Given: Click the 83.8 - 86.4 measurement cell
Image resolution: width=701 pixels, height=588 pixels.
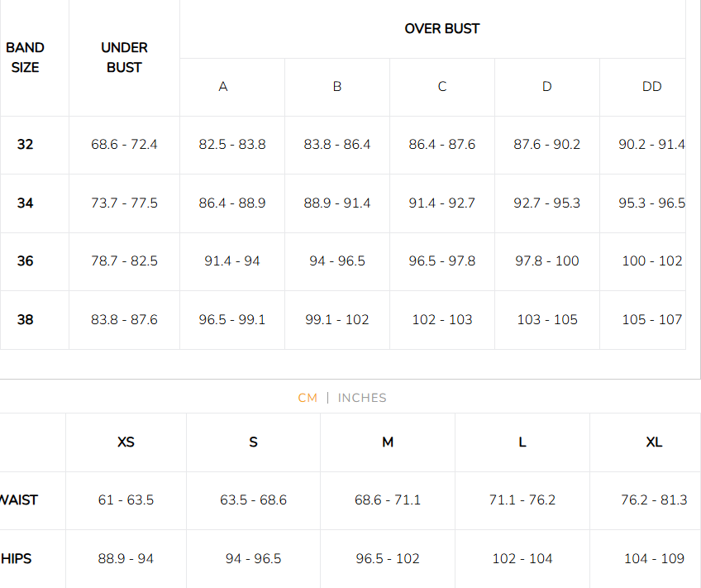Looking at the screenshot, I should click(337, 145).
